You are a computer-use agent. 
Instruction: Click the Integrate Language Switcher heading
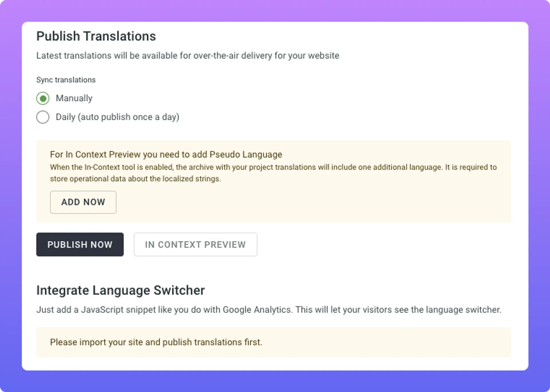(121, 290)
